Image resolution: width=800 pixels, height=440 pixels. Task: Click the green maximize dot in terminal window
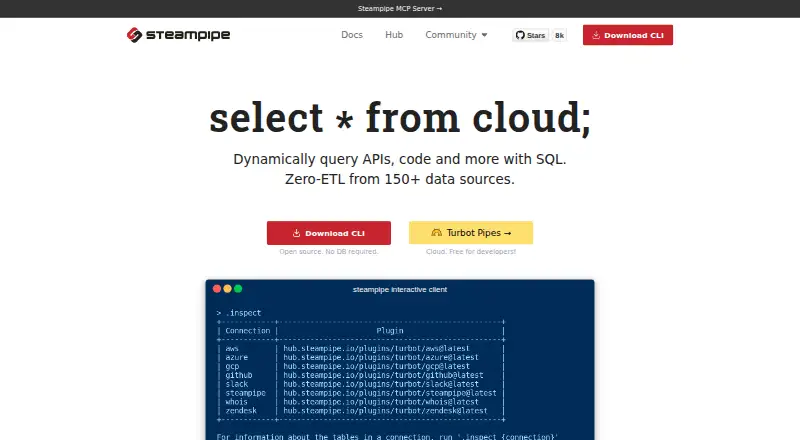tap(238, 289)
